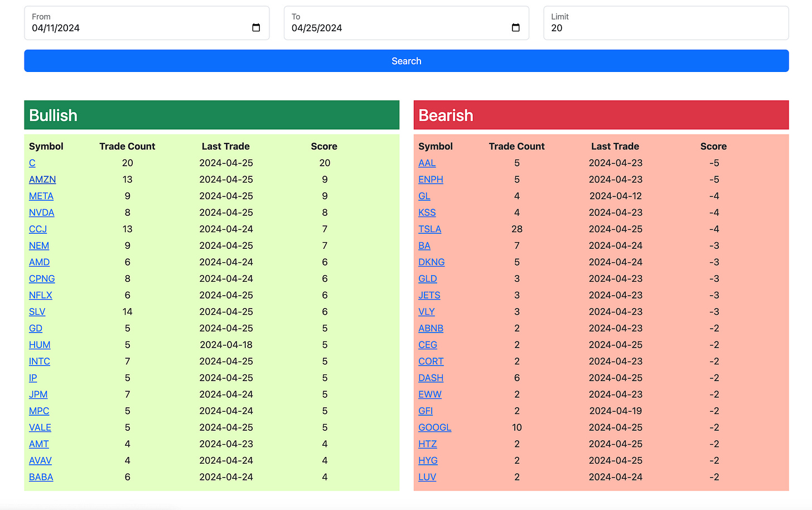Open the C symbol link
Viewport: 812px width, 510px height.
click(32, 163)
